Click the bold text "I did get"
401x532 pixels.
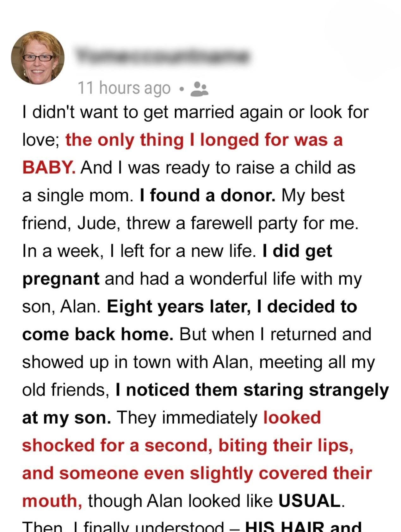click(x=297, y=251)
